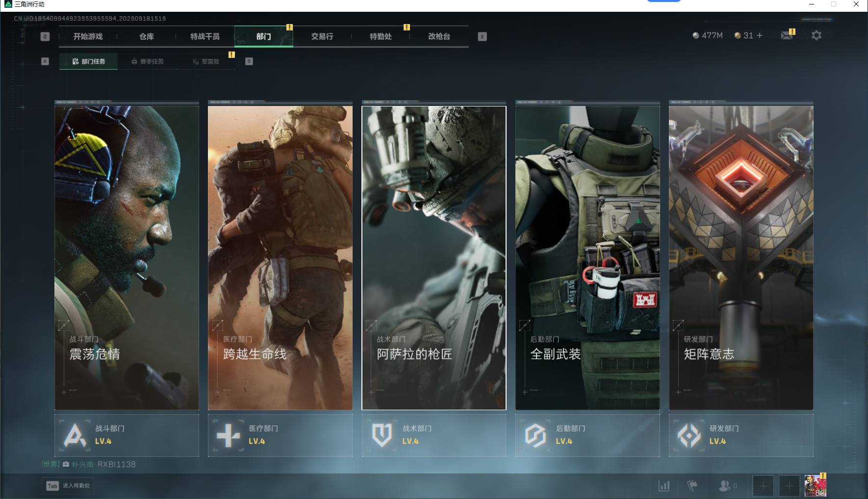Viewport: 868px width, 499px height.
Task: Open the player avatar portrait
Action: 816,486
